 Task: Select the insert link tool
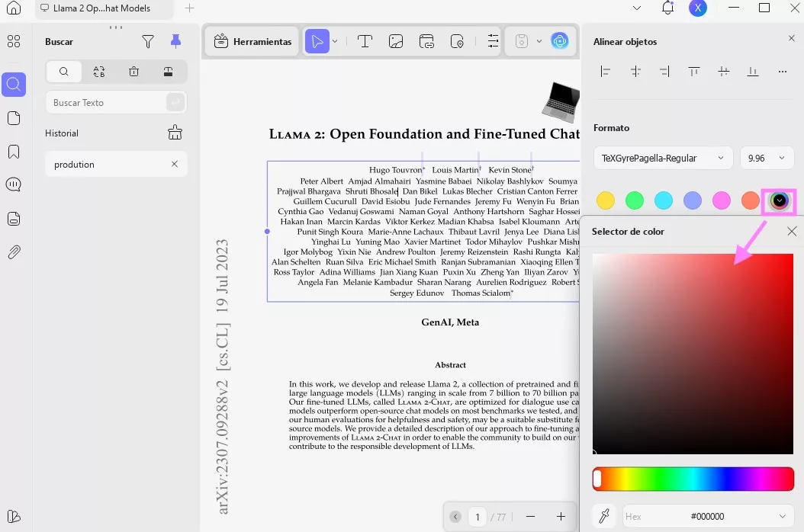[x=426, y=41]
